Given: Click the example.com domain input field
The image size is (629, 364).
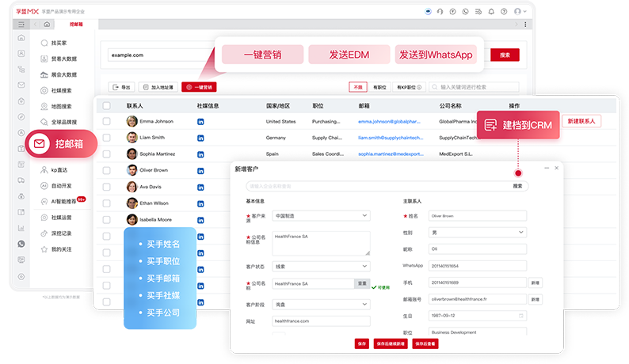Looking at the screenshot, I should pyautogui.click(x=161, y=55).
